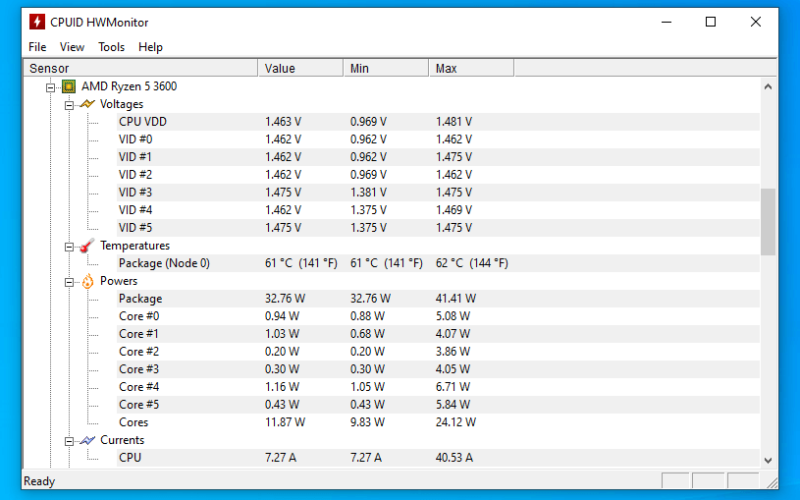Click the CPU VDD max 1.481 V
This screenshot has height=500, width=800.
tap(454, 122)
